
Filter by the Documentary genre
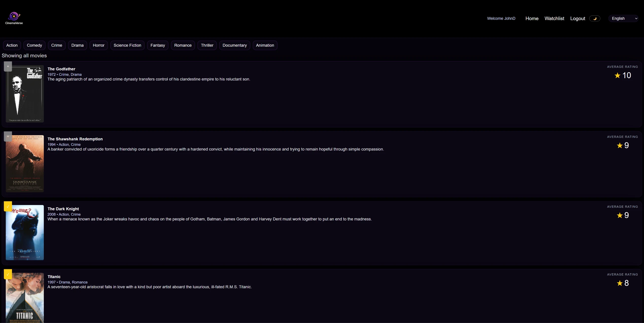point(235,45)
